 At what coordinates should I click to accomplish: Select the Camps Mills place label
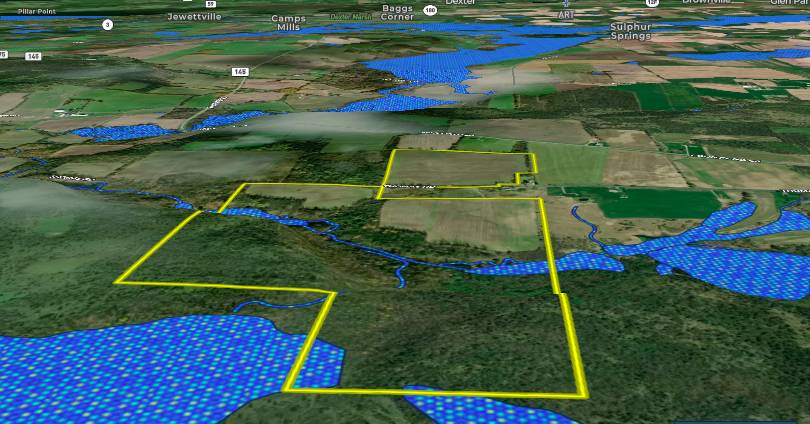pyautogui.click(x=288, y=23)
